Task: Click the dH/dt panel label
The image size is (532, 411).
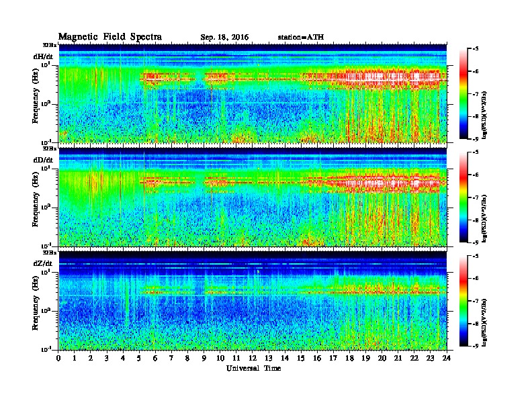Action: pos(43,56)
